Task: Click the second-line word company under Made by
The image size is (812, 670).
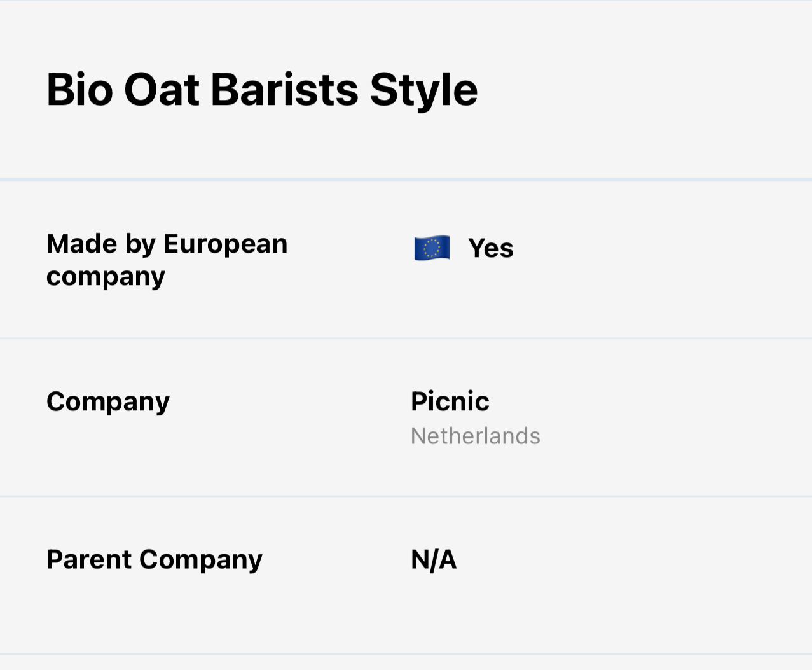Action: click(106, 277)
